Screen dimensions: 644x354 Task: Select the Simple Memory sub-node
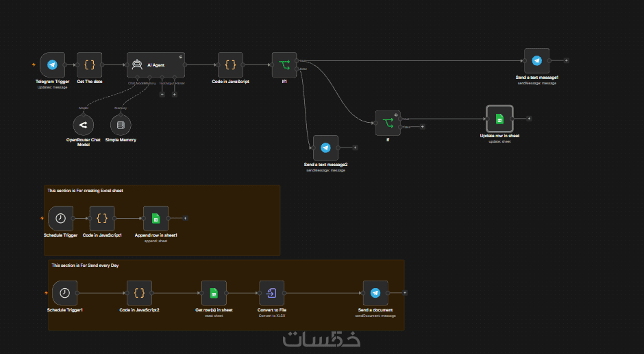tap(121, 125)
